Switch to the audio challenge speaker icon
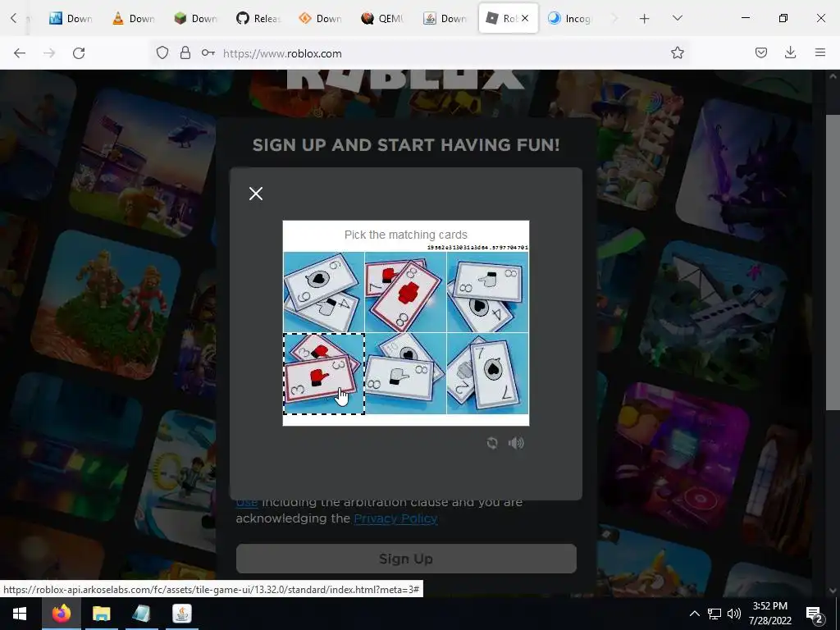840x630 pixels. click(x=516, y=443)
